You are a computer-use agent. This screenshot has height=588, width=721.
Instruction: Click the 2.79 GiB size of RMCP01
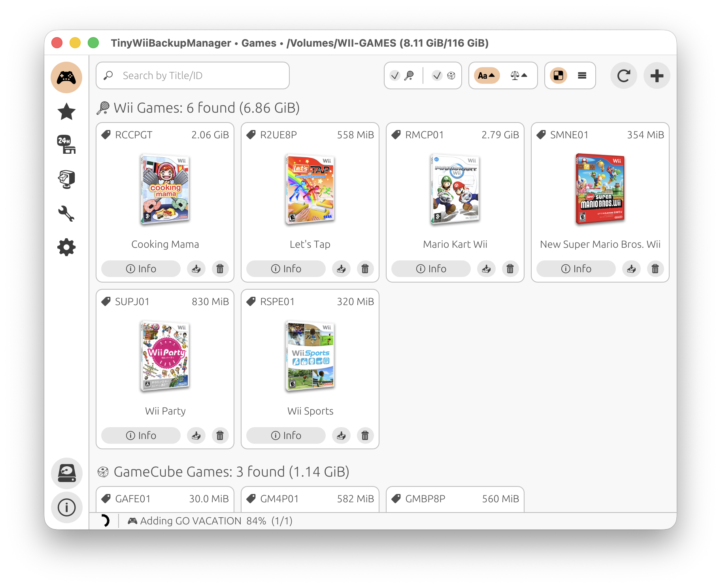coord(500,135)
